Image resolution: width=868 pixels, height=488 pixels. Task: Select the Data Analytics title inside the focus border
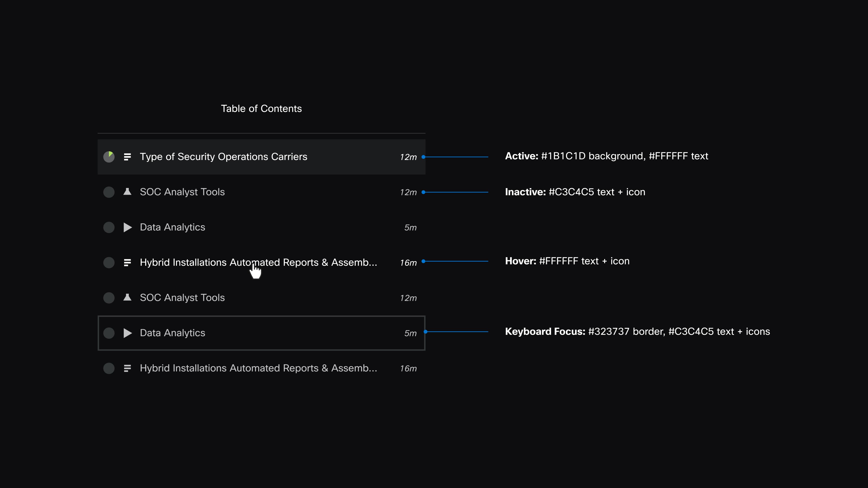pos(173,333)
